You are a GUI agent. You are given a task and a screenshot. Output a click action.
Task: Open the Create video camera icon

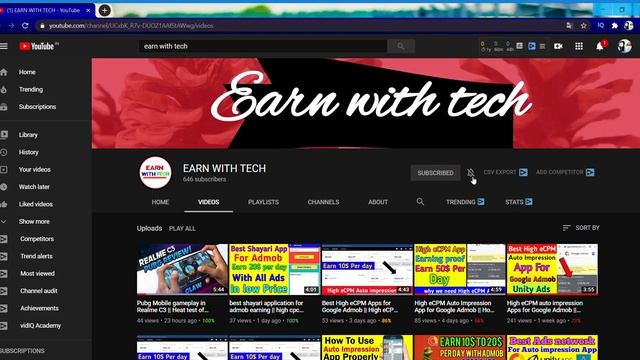coord(558,46)
